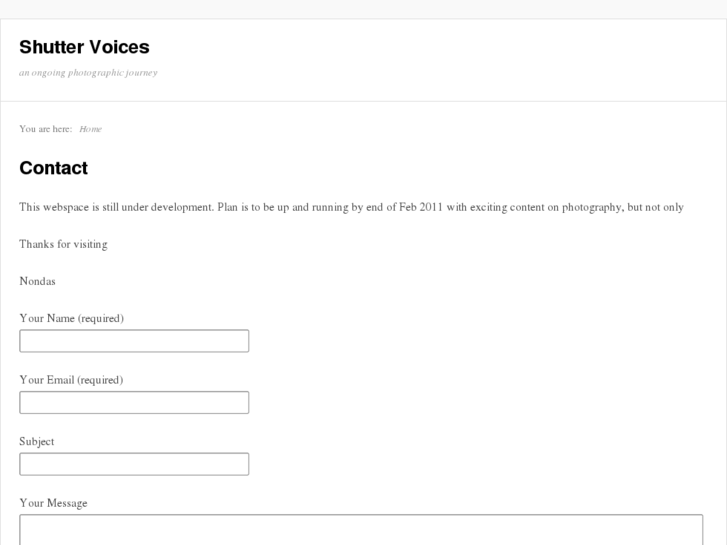Click the Shutter Voices site title

pyautogui.click(x=84, y=47)
